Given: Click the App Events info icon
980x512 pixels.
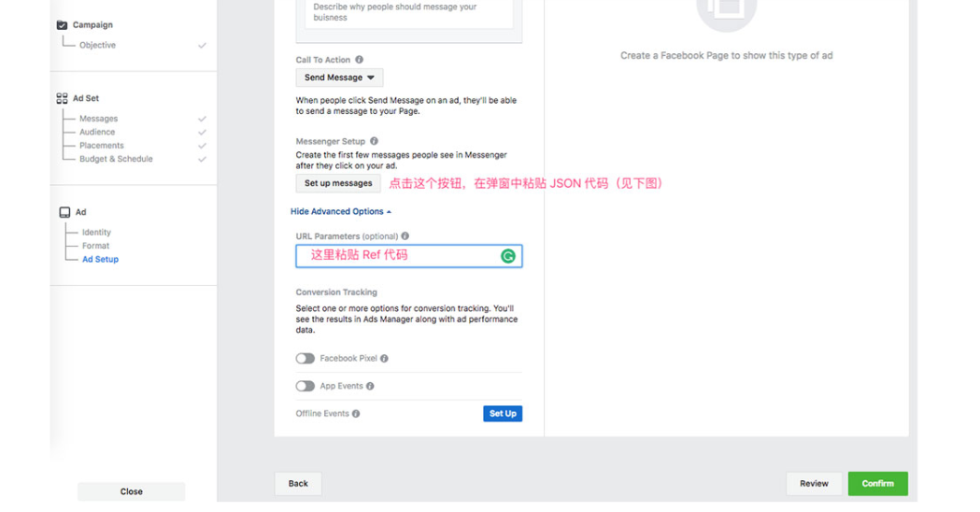Looking at the screenshot, I should click(370, 386).
